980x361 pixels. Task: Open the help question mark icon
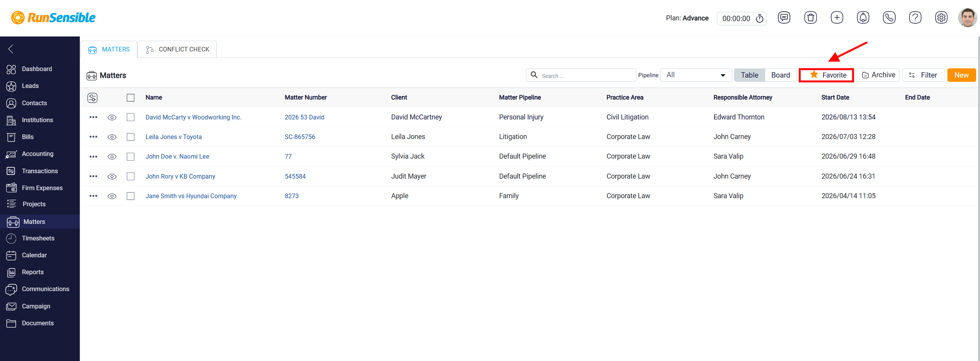[915, 18]
